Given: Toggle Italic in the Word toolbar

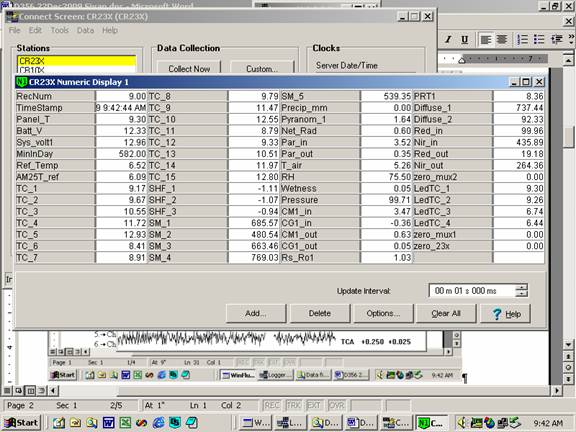Looking at the screenshot, I should tap(448, 39).
